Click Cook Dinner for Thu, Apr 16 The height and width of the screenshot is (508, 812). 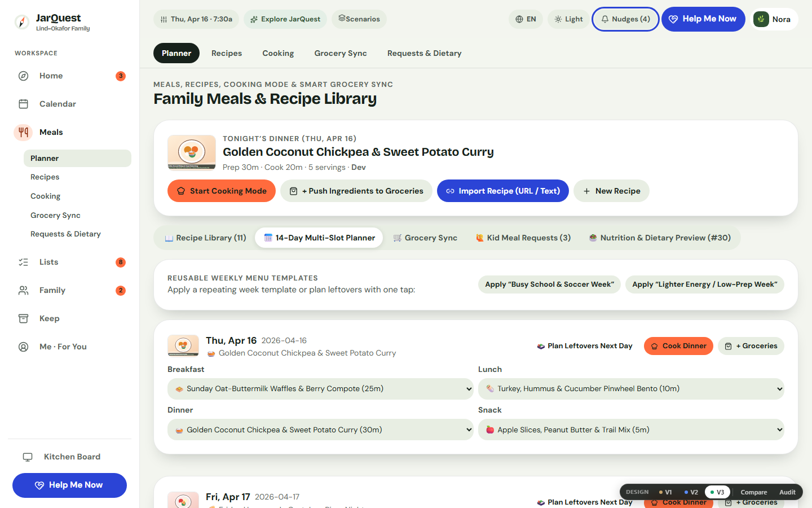tap(678, 346)
